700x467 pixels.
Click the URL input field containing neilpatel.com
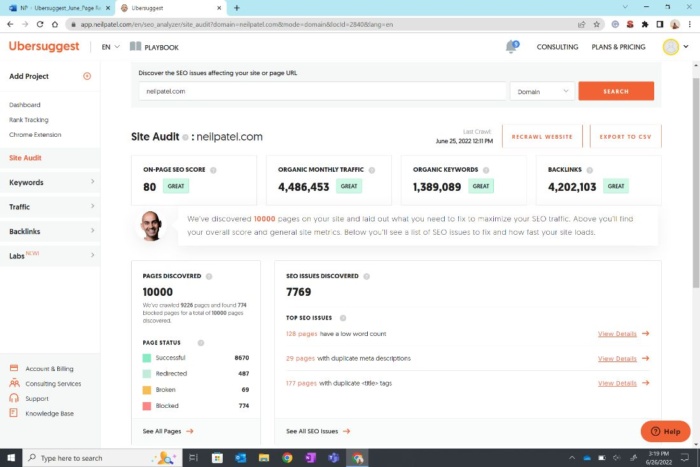point(322,91)
